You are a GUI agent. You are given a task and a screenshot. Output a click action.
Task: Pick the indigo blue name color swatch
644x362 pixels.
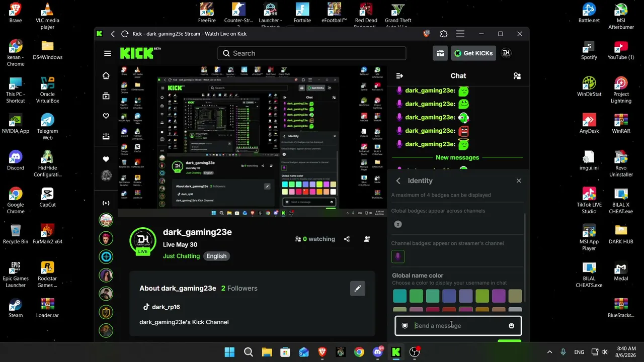pyautogui.click(x=449, y=296)
